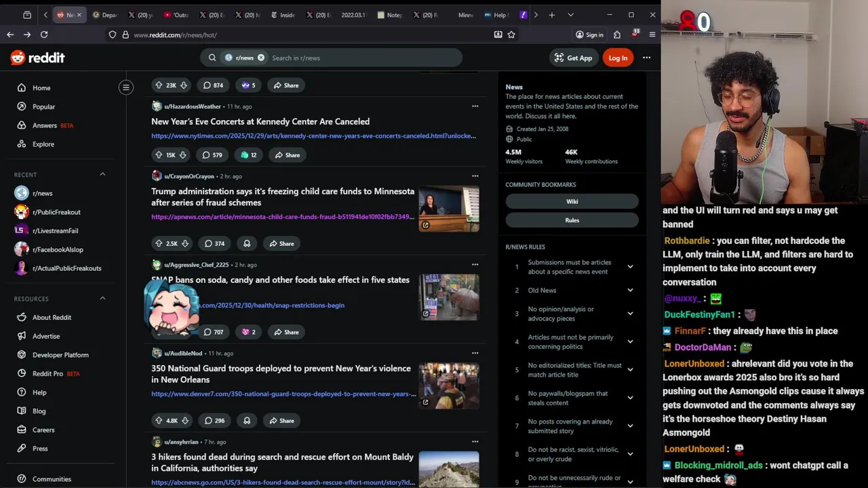Open the Rules community bookmark
The image size is (868, 488).
coord(572,220)
